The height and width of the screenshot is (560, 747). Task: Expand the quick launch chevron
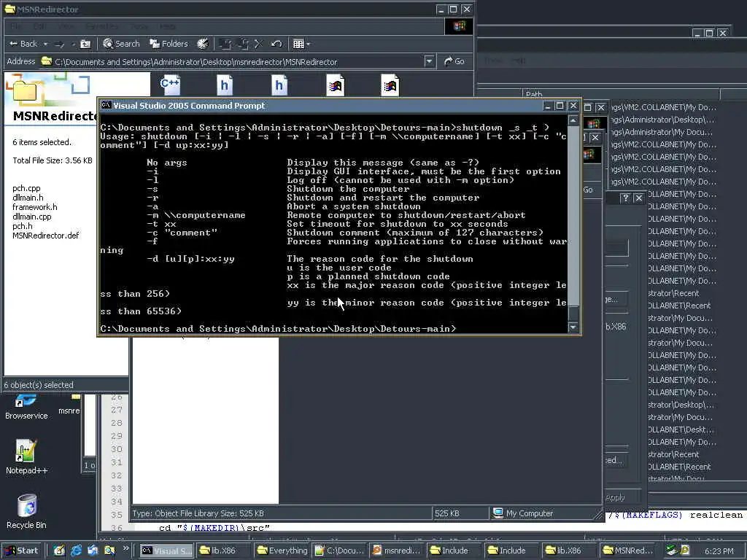click(x=125, y=548)
